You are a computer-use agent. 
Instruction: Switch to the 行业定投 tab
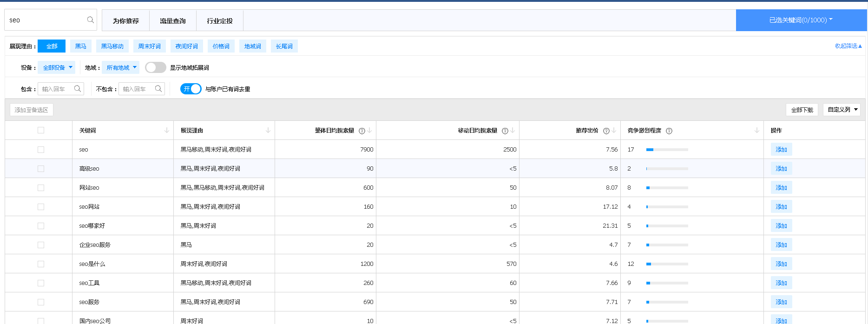pos(220,21)
